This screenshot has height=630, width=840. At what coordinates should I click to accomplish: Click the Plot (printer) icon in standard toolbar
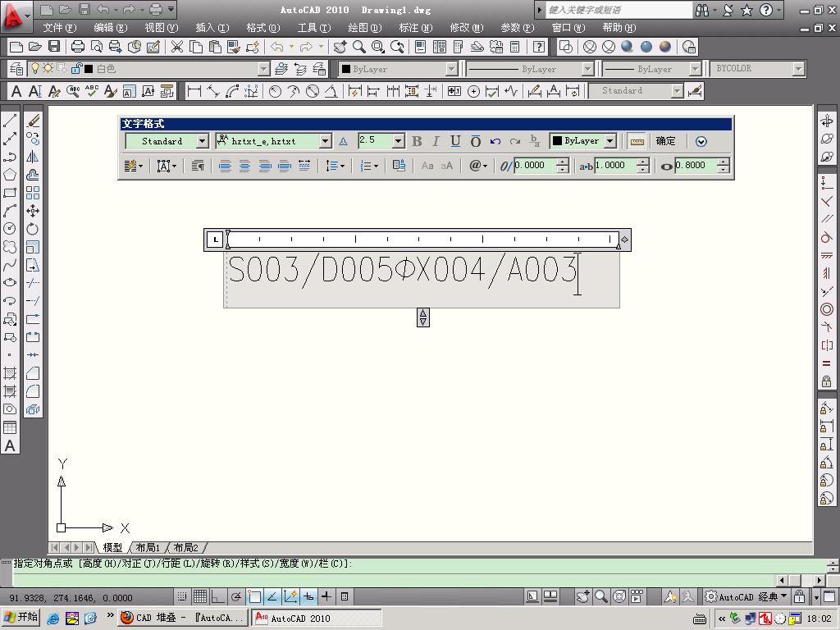point(78,47)
